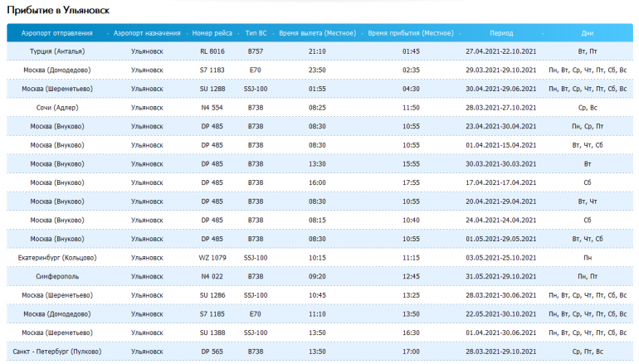Select flight S7 1183 from Домодедово
Viewport: 639px width, 364px height.
click(212, 70)
